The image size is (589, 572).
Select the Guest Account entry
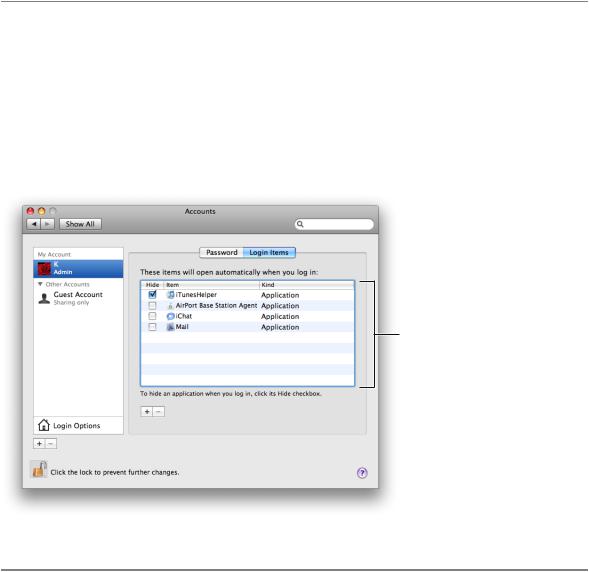point(78,298)
